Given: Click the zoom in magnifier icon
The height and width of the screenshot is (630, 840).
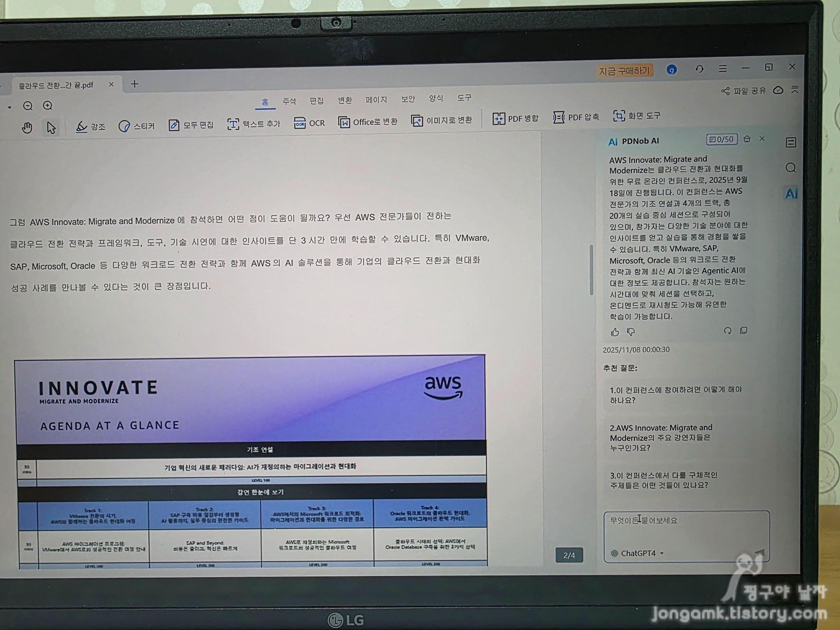Looking at the screenshot, I should click(x=48, y=106).
